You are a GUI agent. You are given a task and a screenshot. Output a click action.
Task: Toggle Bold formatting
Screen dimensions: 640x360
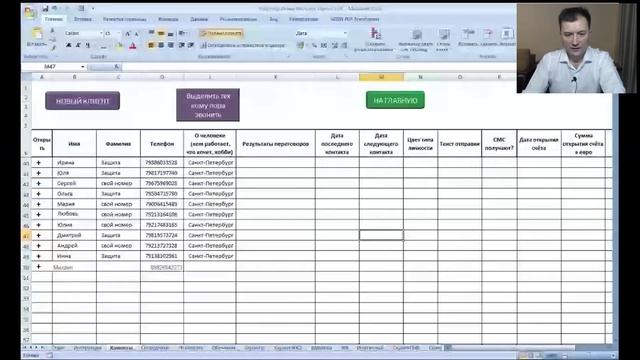point(69,45)
